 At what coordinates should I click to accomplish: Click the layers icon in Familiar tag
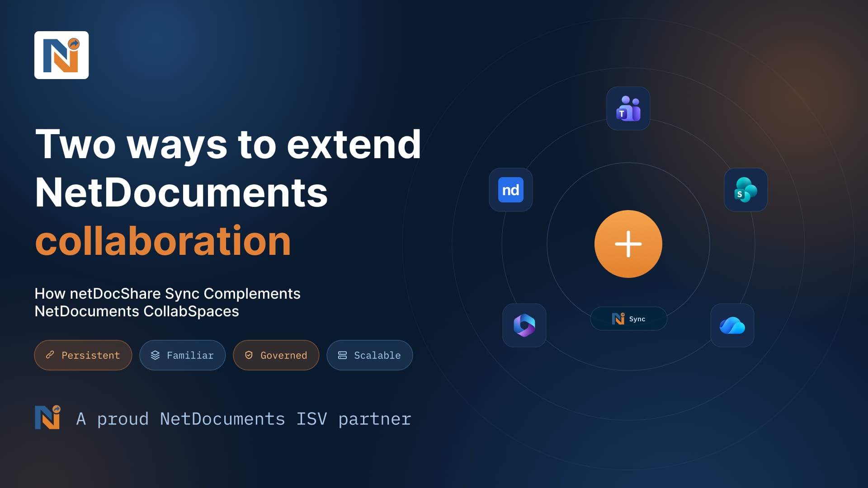point(155,355)
